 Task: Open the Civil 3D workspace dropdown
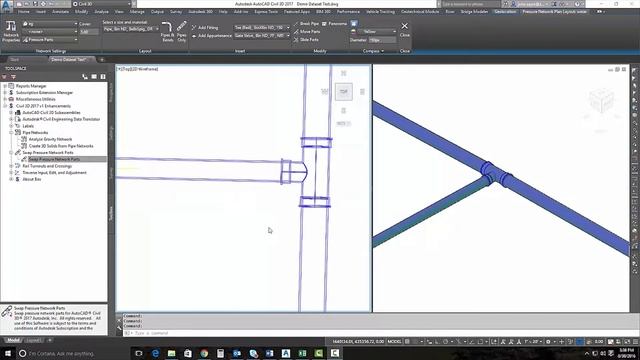tap(102, 4)
